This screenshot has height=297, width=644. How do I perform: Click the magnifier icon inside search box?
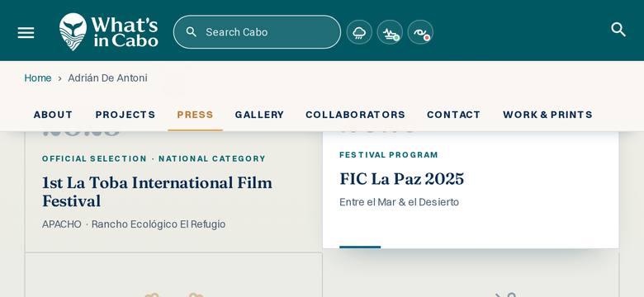tap(191, 32)
